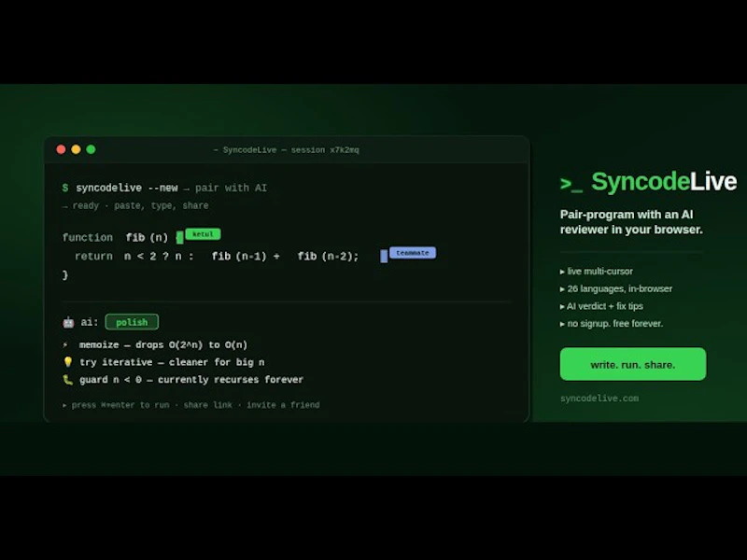Click 'no signup. free forever.' bullet
747x560 pixels.
[612, 323]
